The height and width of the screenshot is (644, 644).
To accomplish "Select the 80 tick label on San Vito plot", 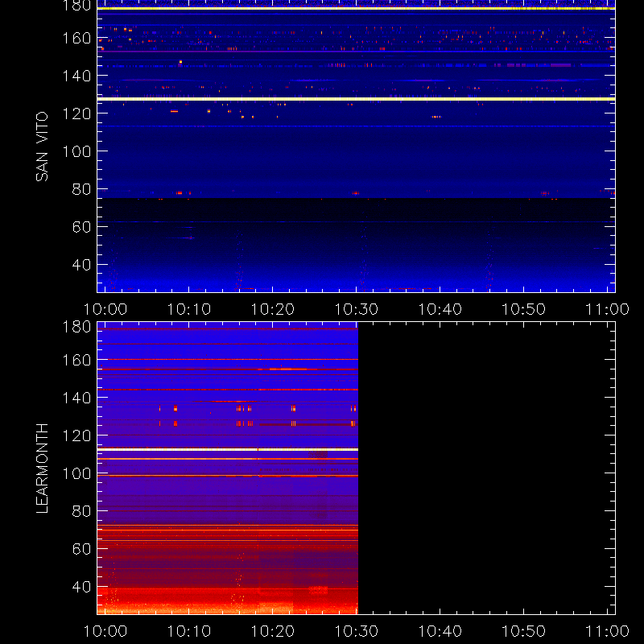I will [81, 189].
